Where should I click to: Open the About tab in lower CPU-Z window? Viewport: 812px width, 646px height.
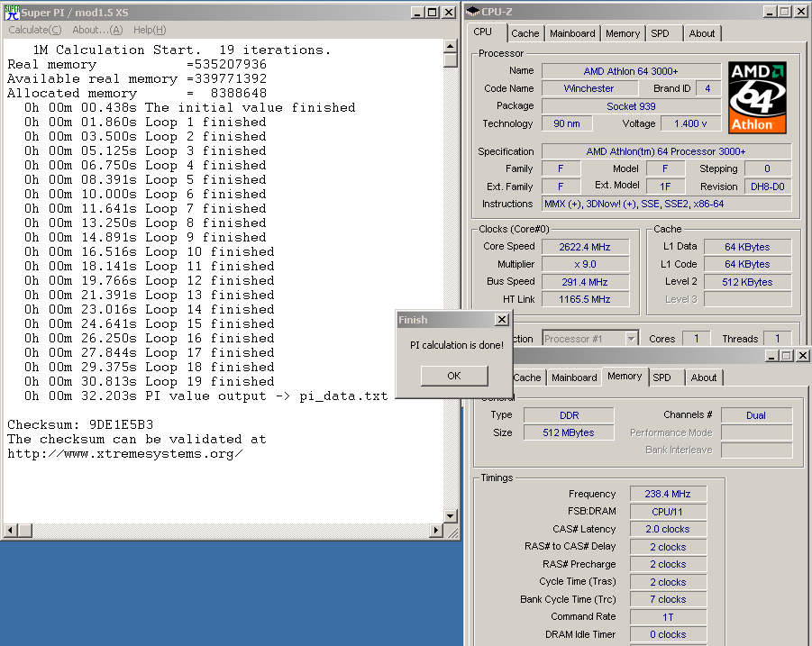[704, 378]
